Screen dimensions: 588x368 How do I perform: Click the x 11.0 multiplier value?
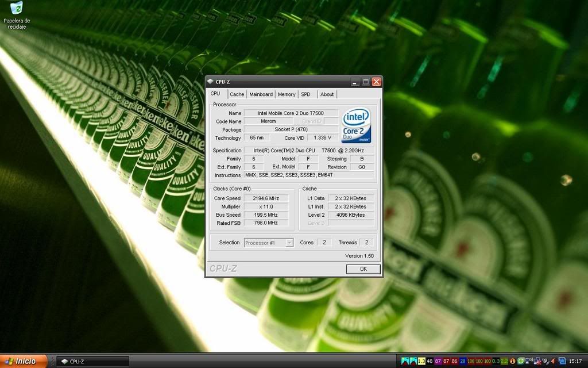click(266, 206)
